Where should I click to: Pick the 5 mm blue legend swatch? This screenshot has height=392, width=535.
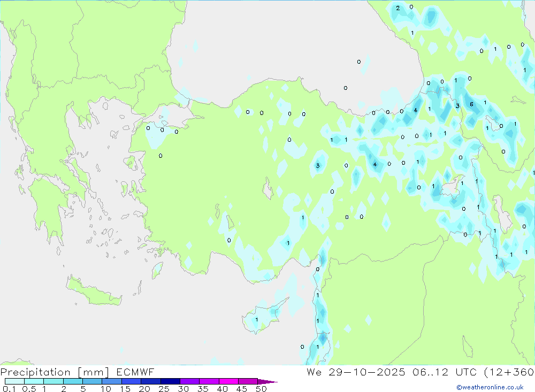coord(93,381)
